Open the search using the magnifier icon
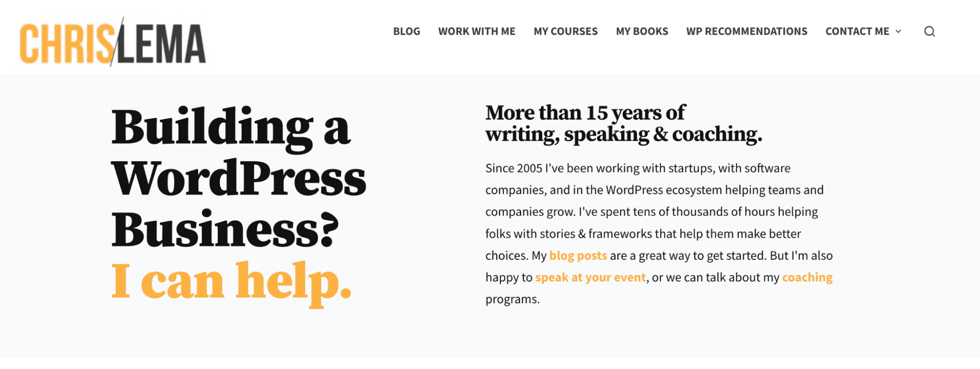This screenshot has height=369, width=980. click(x=930, y=31)
